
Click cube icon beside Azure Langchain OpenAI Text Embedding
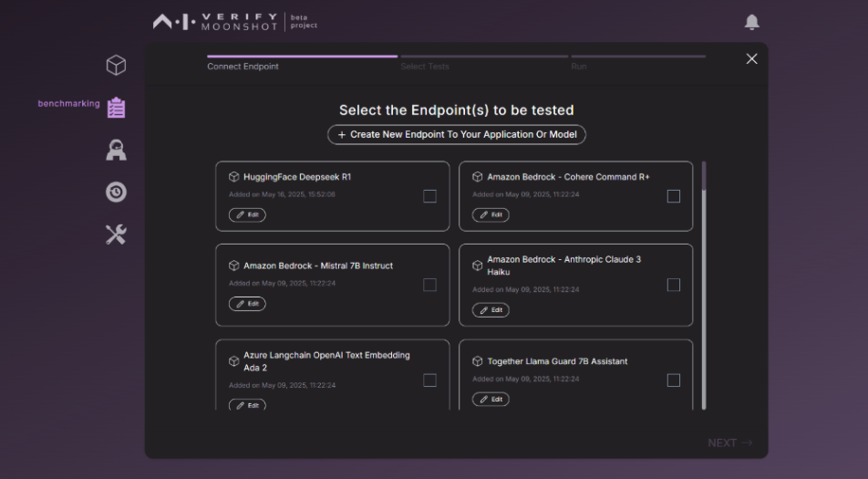[233, 361]
